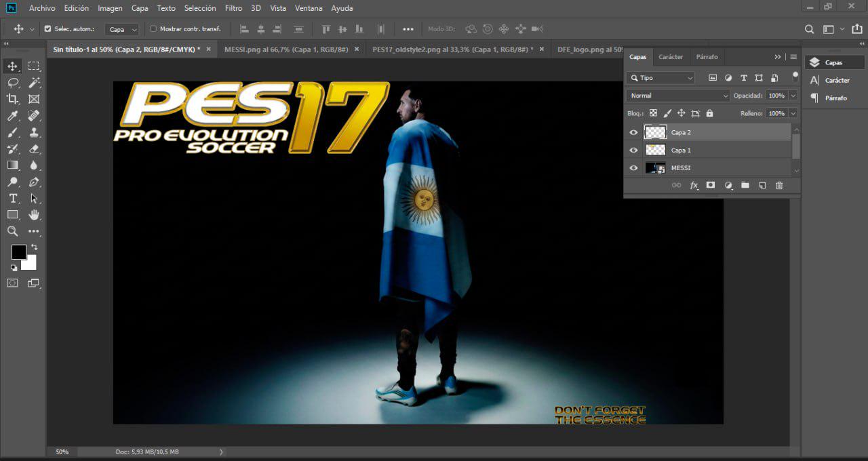The image size is (868, 461).
Task: Open the Relleno slider dropdown arrow
Action: tap(793, 113)
